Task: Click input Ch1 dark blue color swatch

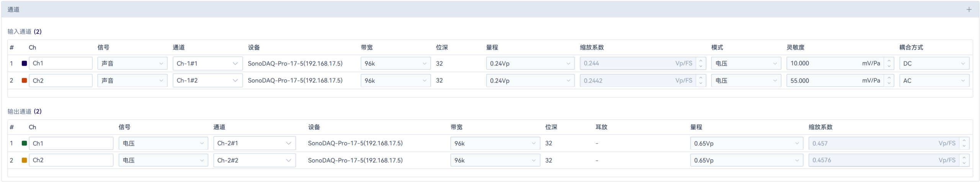Action: tap(24, 64)
